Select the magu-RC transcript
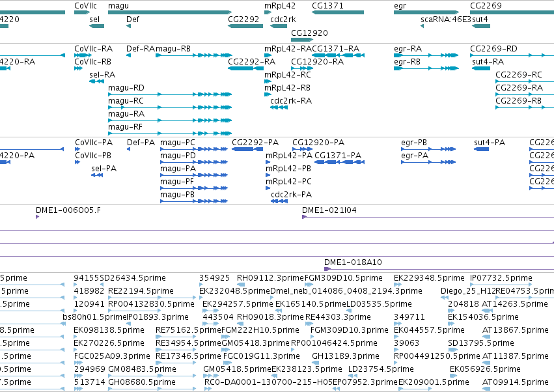This screenshot has height=392, width=554. (x=170, y=107)
